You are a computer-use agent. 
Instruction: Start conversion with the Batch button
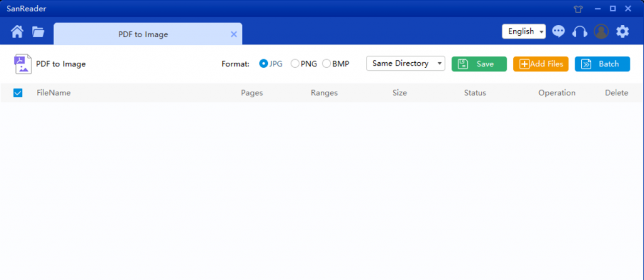coord(602,63)
